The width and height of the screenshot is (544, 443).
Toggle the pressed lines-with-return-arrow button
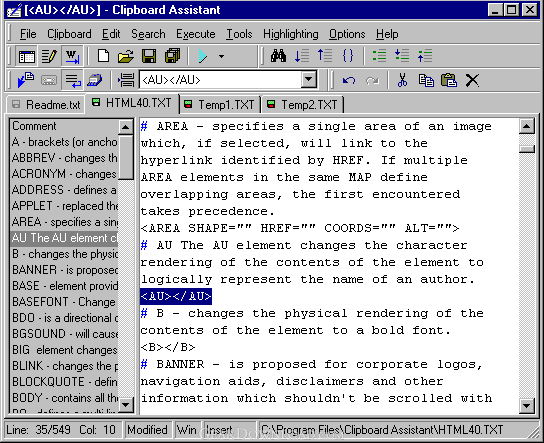point(72,80)
